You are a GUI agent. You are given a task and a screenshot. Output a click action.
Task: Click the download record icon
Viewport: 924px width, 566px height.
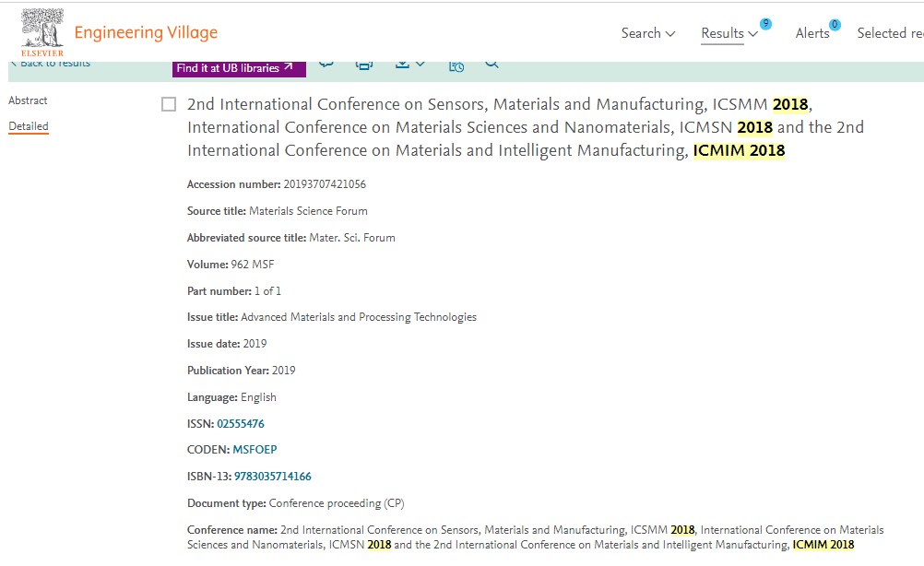click(x=402, y=65)
